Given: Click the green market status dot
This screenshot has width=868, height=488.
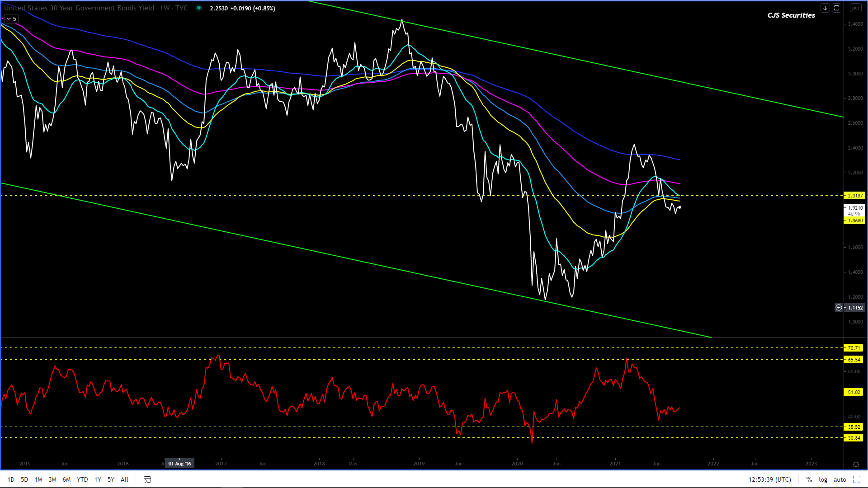Looking at the screenshot, I should tap(198, 8).
